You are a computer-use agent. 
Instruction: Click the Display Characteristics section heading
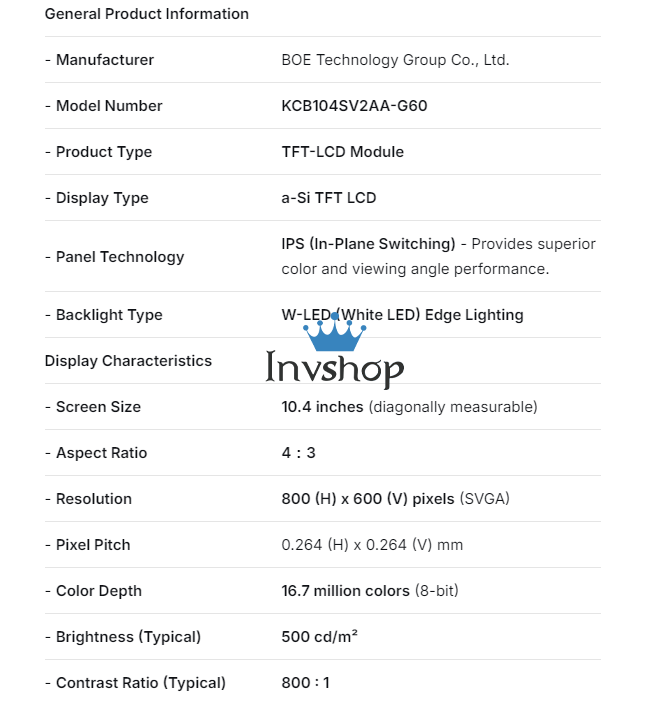click(x=128, y=361)
